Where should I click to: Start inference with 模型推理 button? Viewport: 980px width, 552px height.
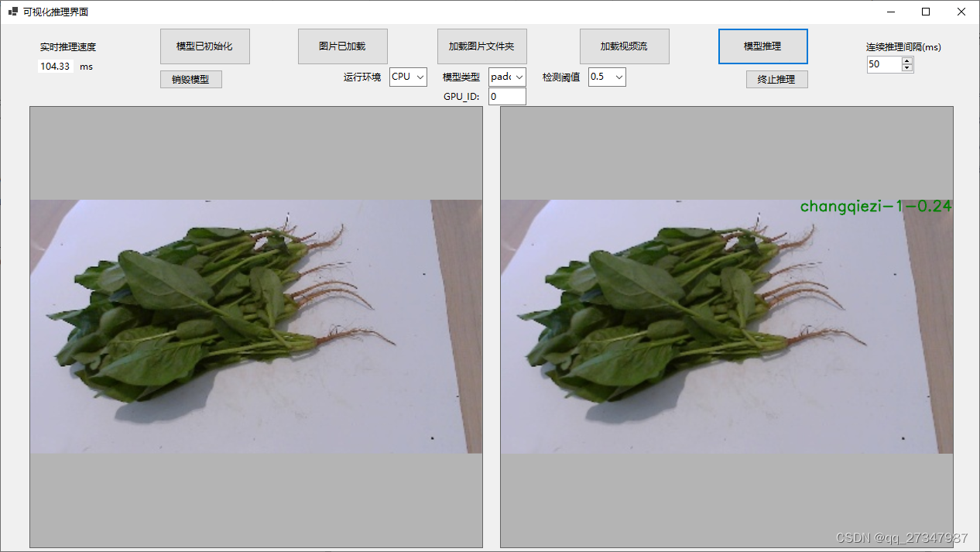click(762, 46)
